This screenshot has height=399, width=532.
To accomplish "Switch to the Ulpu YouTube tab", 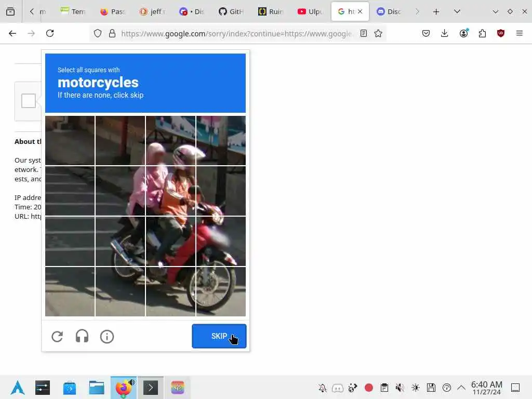I will coord(310,11).
